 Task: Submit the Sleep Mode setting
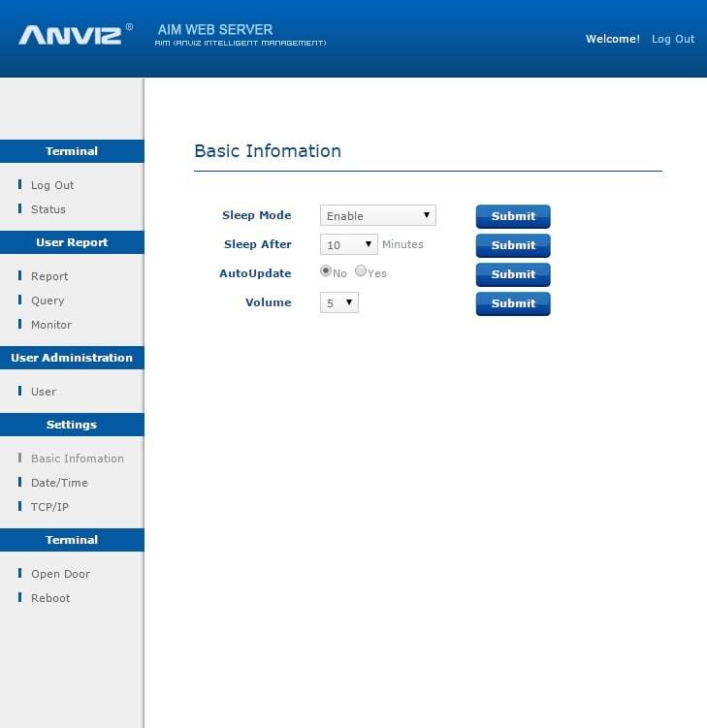point(512,216)
